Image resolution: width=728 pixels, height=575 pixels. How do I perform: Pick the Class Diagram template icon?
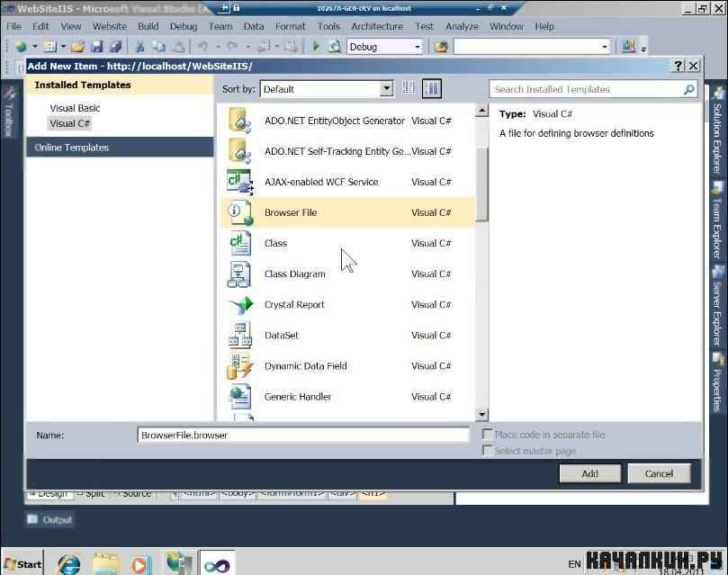(239, 274)
